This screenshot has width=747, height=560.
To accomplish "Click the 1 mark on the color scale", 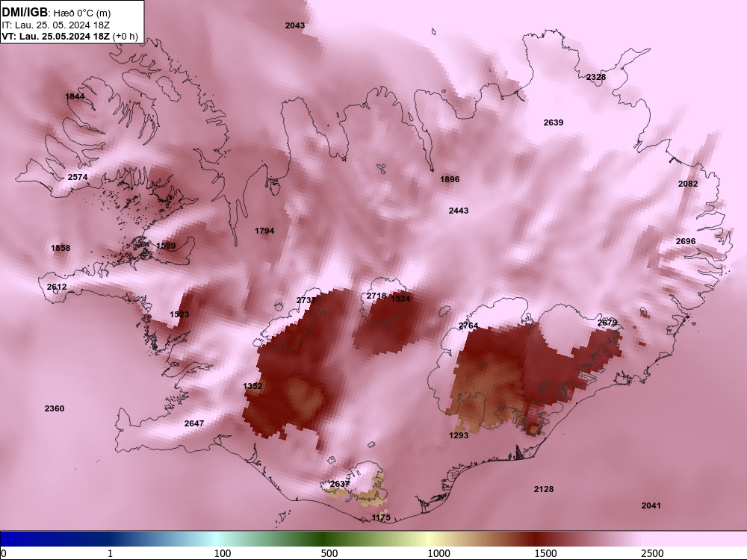I will pos(110,553).
